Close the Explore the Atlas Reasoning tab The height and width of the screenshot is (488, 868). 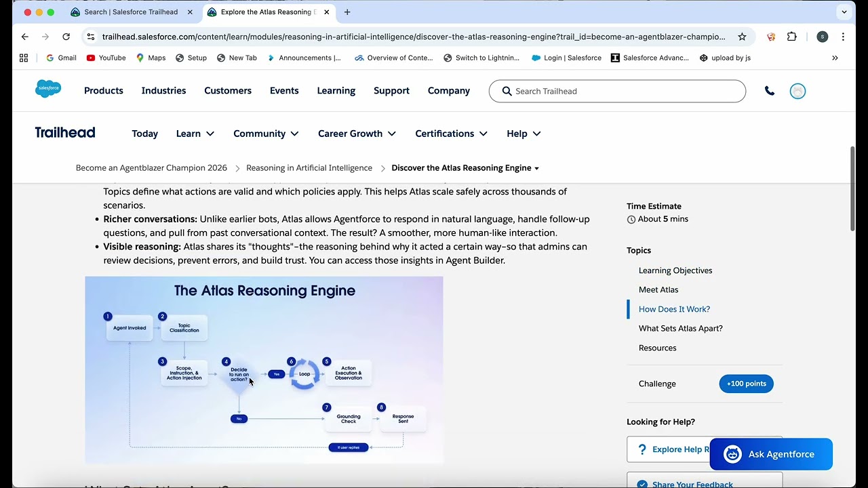tap(327, 12)
